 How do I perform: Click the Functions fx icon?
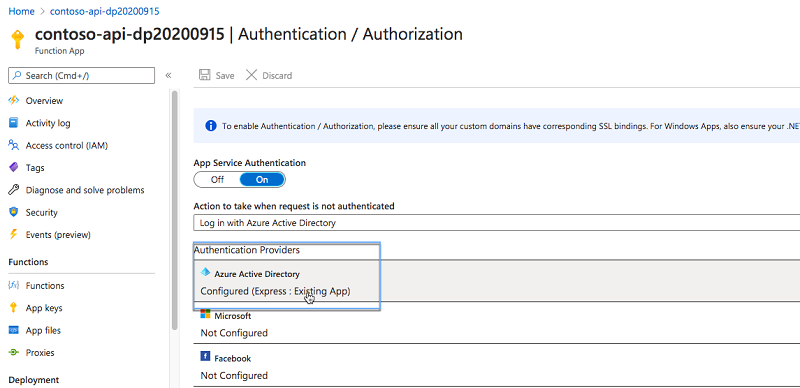(13, 285)
